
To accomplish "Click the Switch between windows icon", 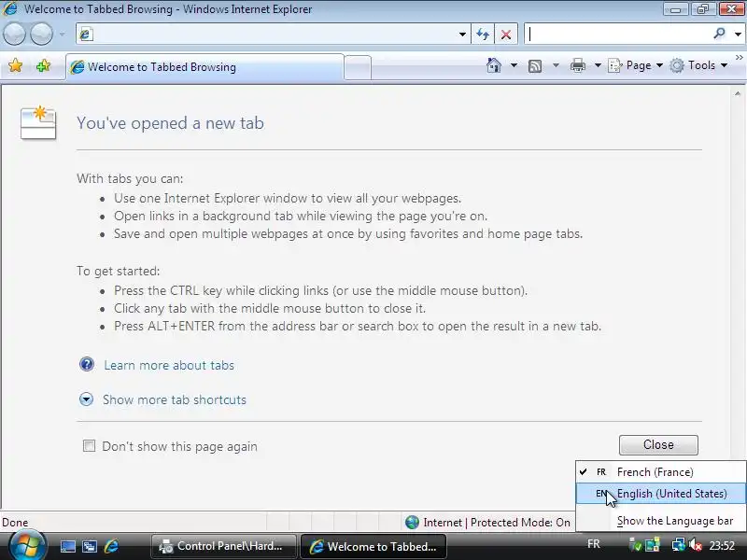I will (x=89, y=546).
